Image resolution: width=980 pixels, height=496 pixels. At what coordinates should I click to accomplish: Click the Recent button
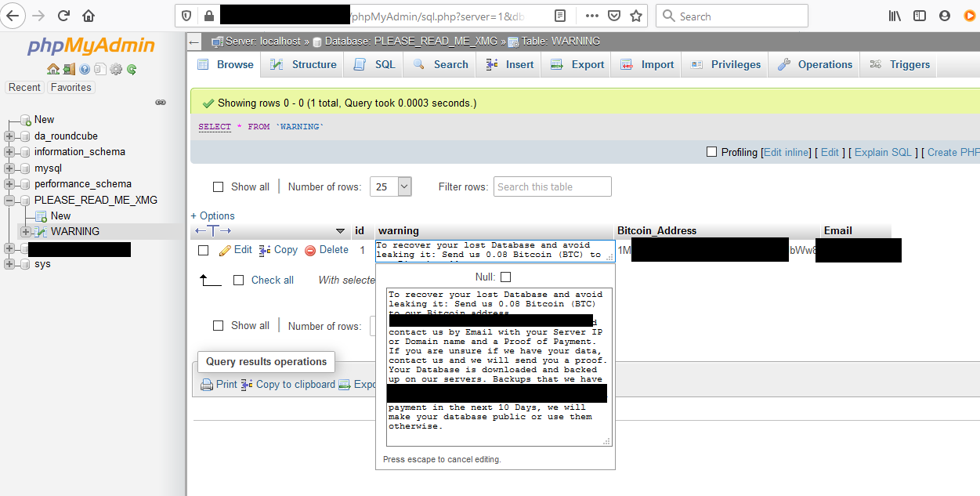[x=24, y=87]
